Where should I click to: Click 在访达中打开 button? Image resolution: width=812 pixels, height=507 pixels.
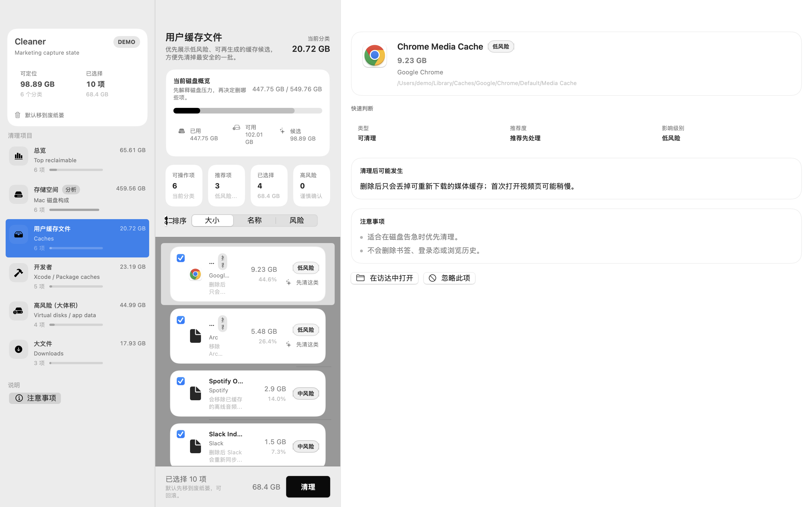385,278
